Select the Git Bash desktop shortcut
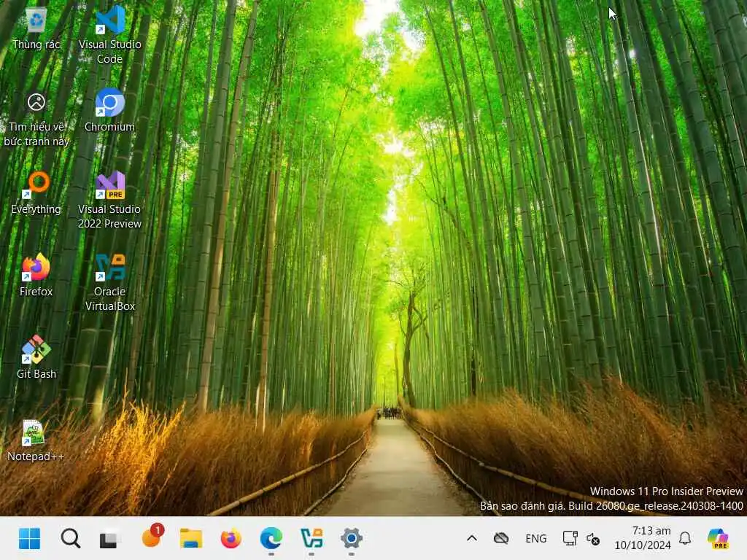Screen dimensions: 747x560 point(36,357)
